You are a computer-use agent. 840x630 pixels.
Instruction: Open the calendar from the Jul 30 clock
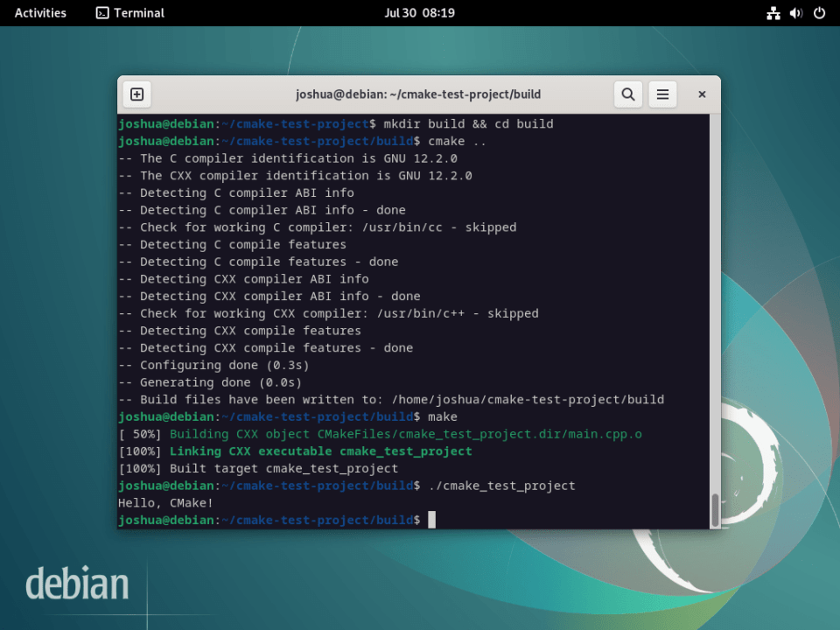coord(420,12)
